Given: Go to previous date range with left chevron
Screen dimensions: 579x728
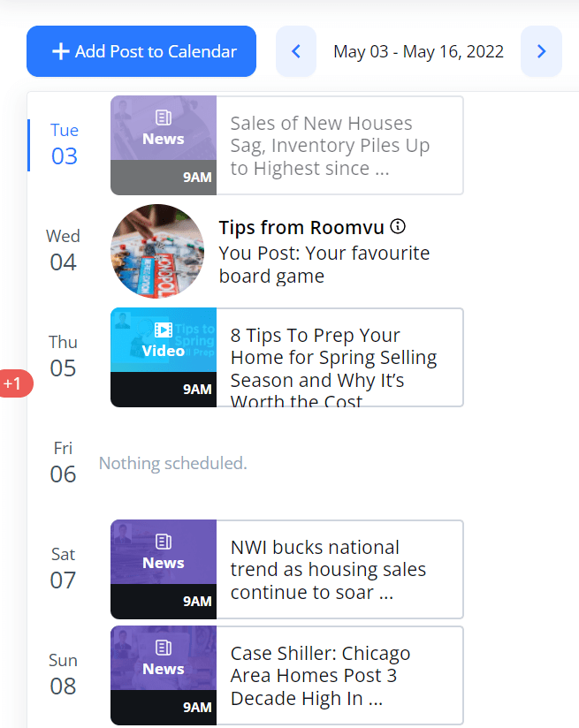Looking at the screenshot, I should coord(296,51).
